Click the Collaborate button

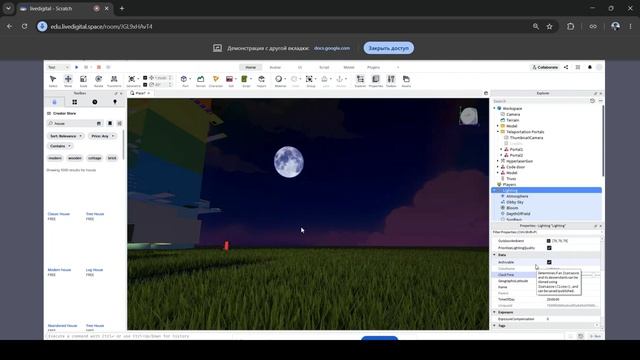pyautogui.click(x=545, y=67)
